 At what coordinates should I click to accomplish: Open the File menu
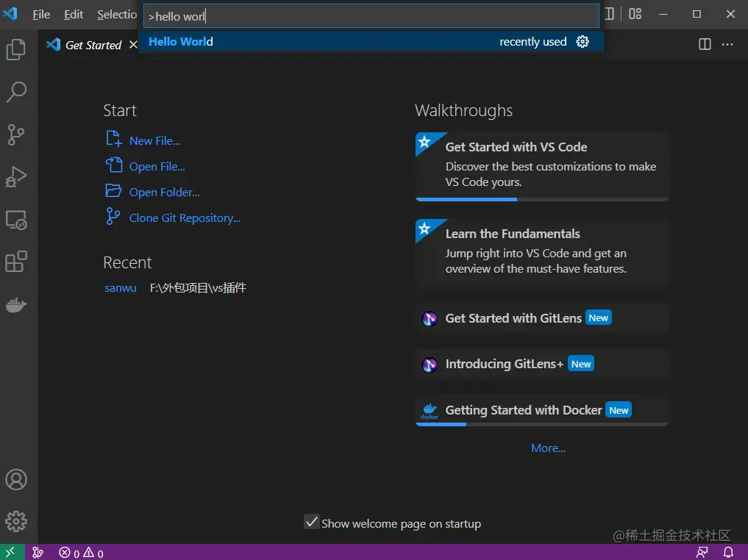coord(41,14)
